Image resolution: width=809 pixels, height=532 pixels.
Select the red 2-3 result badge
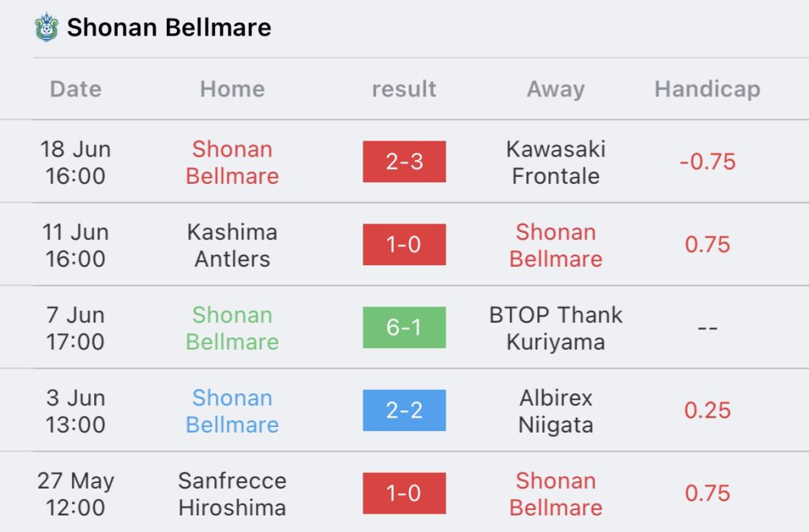(404, 161)
